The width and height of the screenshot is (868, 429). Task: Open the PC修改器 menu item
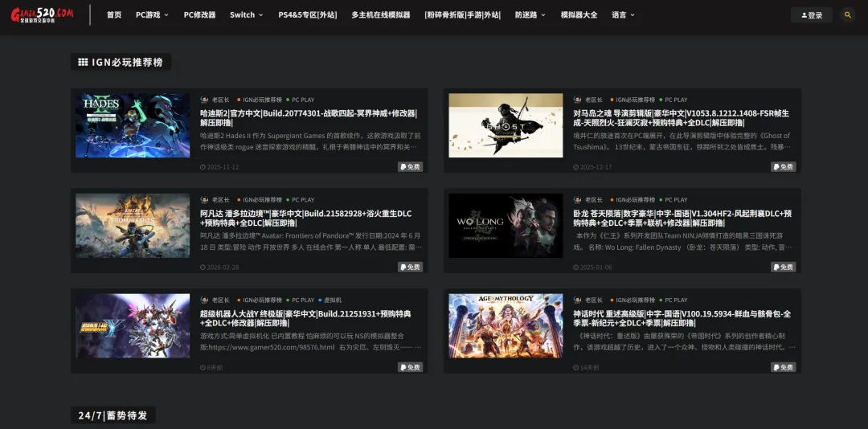[x=199, y=15]
